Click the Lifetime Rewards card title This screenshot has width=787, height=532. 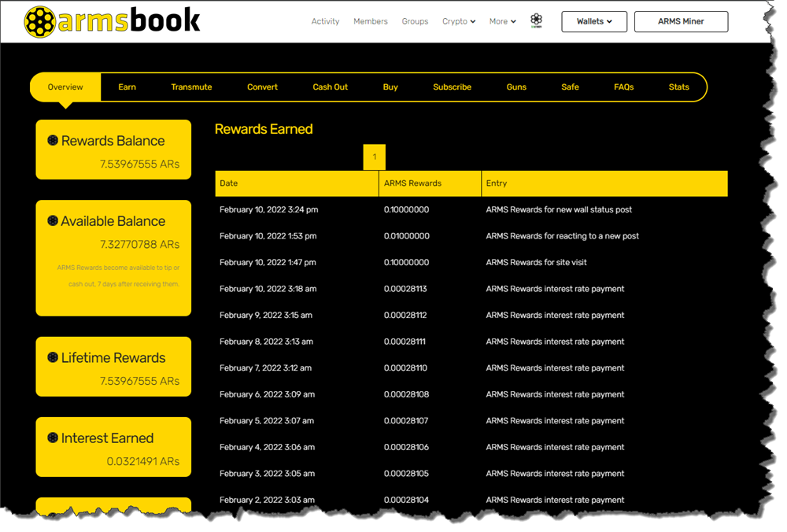click(x=113, y=358)
